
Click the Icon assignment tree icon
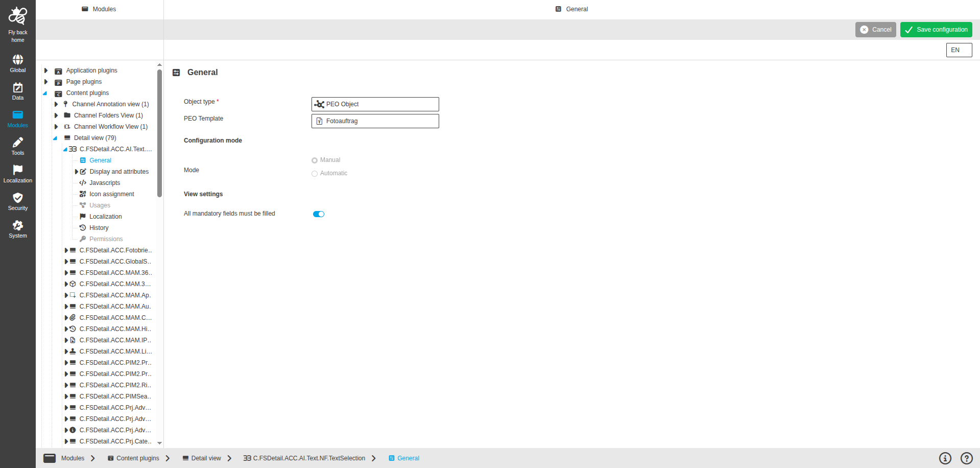point(83,194)
